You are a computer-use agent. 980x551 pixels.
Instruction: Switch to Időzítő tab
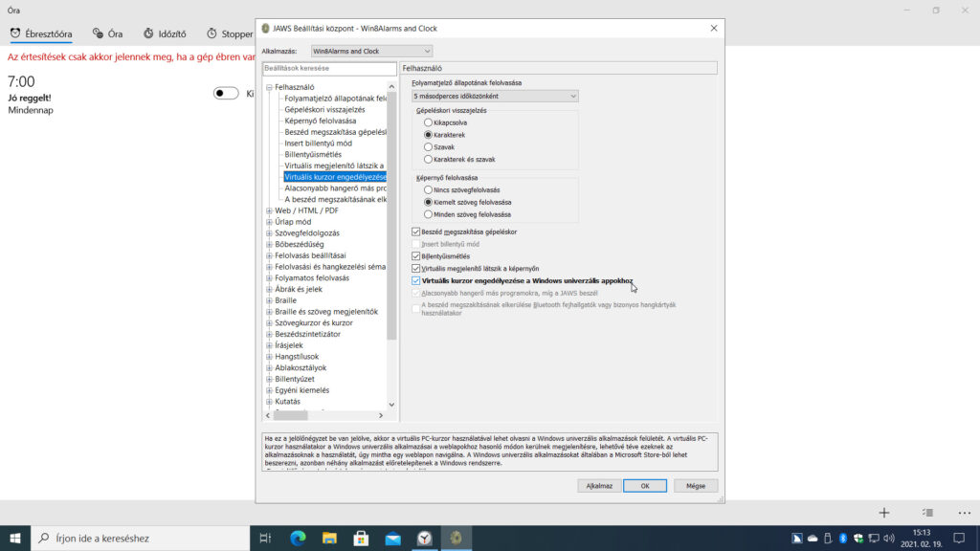[165, 33]
